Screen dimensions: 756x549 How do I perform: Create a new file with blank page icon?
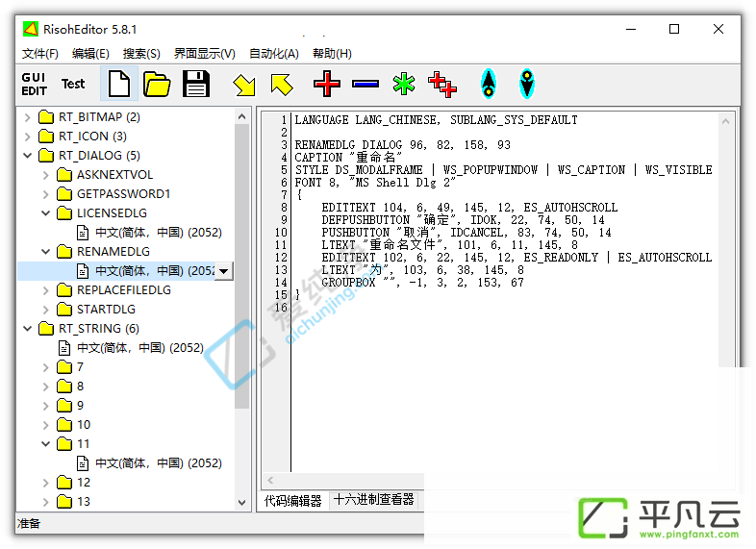click(x=119, y=84)
